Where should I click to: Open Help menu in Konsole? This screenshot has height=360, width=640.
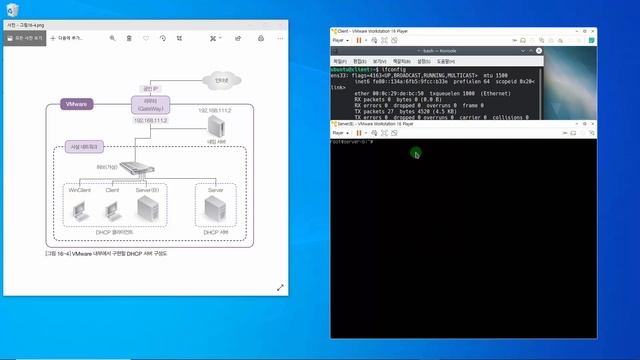click(446, 61)
